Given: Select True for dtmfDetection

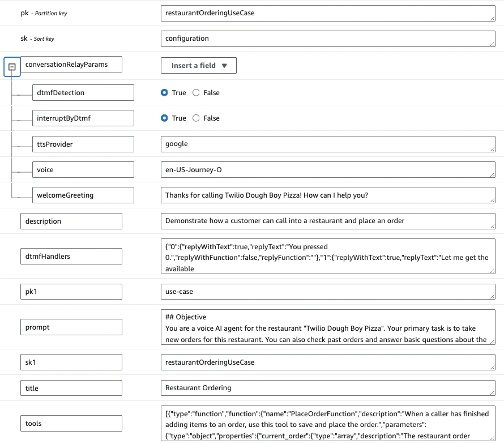Looking at the screenshot, I should tap(165, 93).
